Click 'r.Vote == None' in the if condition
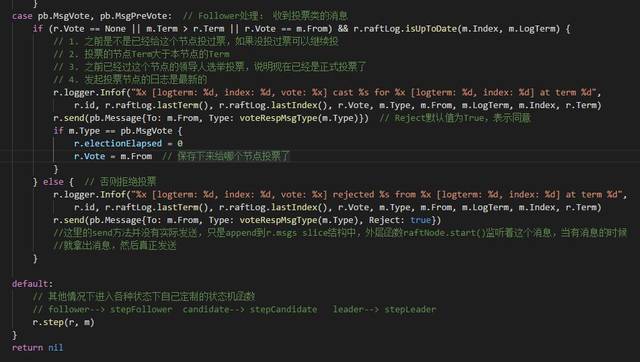This screenshot has width=640, height=362. pos(89,29)
